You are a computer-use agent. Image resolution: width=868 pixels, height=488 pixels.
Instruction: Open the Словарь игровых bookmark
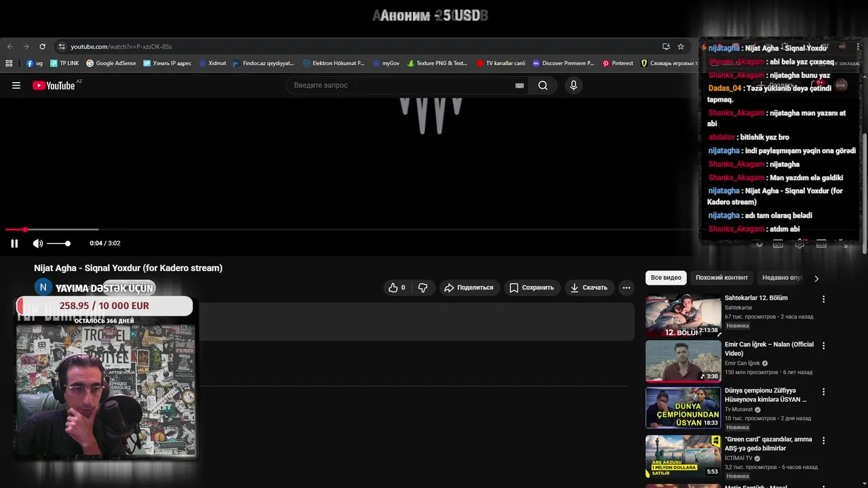[669, 63]
